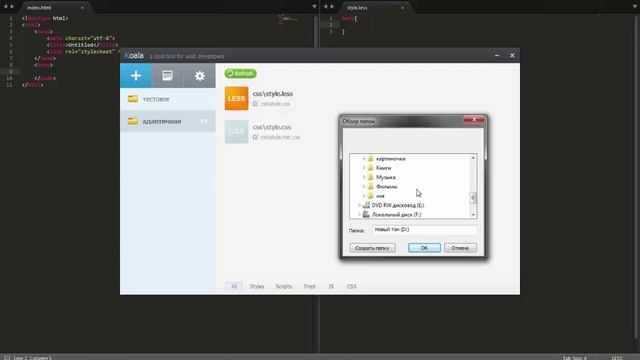
Task: Select Локальный диск (F:) in tree
Action: point(396,214)
